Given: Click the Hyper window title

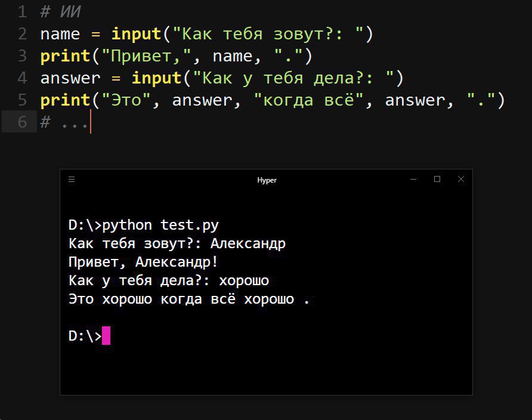Looking at the screenshot, I should tap(267, 180).
